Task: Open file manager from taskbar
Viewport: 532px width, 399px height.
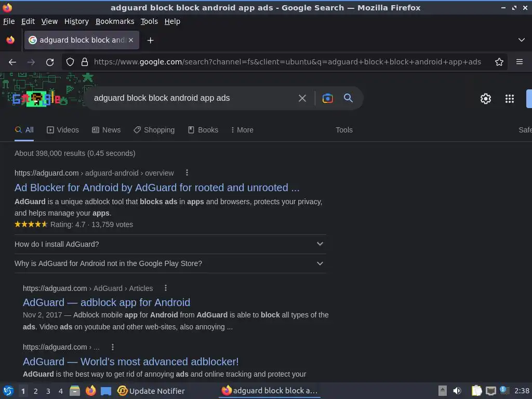Action: click(75, 391)
